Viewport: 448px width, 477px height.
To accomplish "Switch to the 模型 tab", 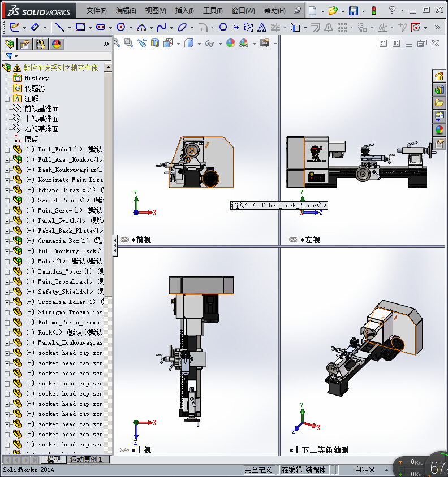I will (x=53, y=459).
